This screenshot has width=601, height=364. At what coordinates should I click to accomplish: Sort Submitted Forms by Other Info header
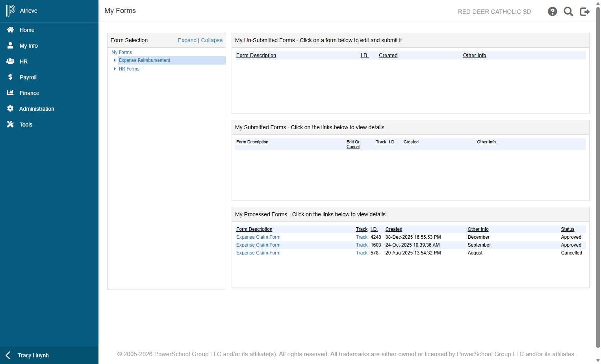point(486,142)
